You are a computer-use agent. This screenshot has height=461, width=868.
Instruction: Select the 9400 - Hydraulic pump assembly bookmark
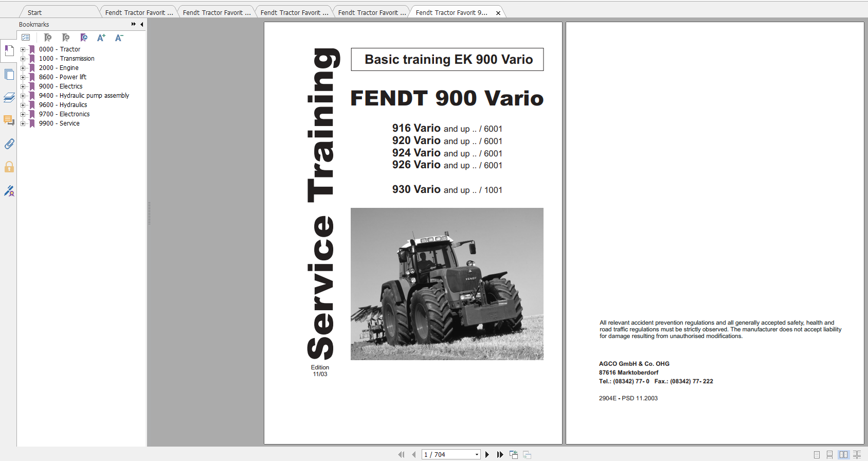pos(84,96)
